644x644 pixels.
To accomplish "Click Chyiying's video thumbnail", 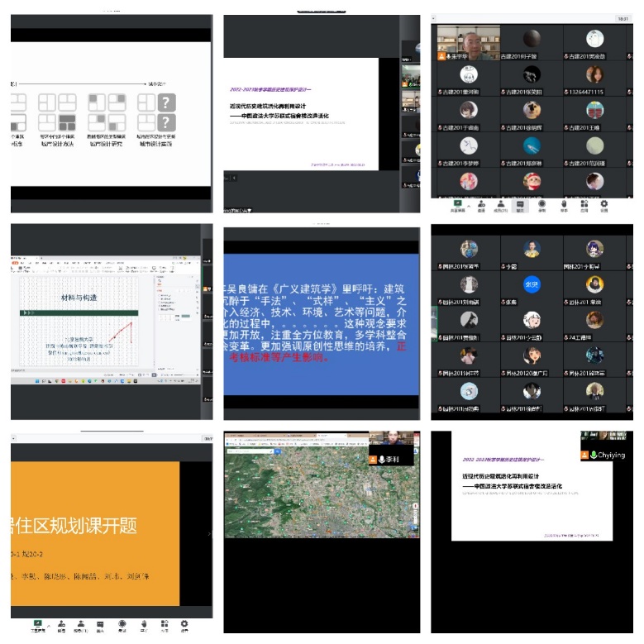I will (x=608, y=445).
